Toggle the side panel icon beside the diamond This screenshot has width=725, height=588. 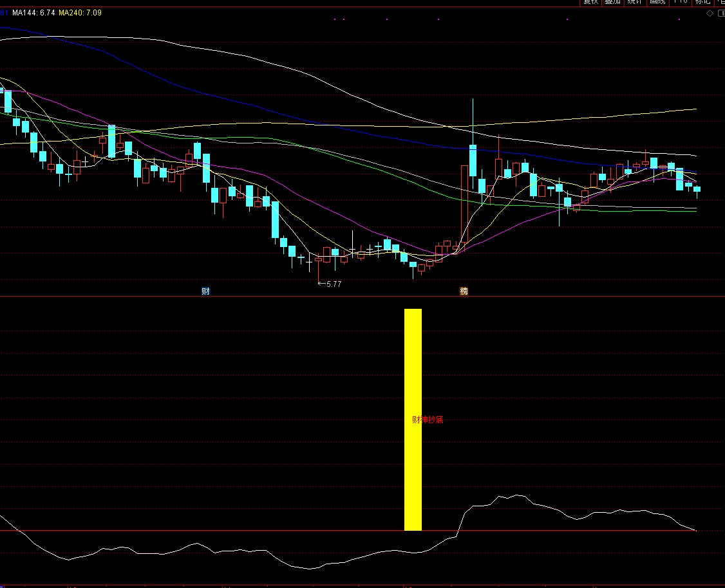click(720, 13)
